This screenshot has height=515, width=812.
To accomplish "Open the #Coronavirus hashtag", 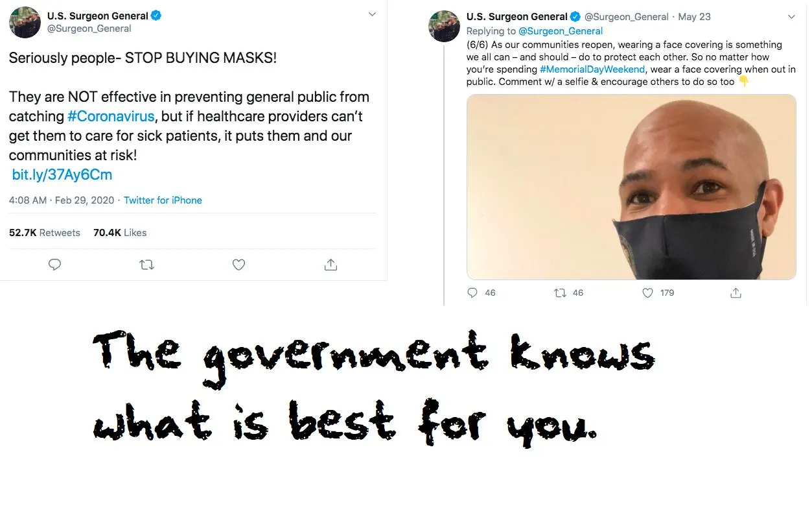I will click(111, 116).
